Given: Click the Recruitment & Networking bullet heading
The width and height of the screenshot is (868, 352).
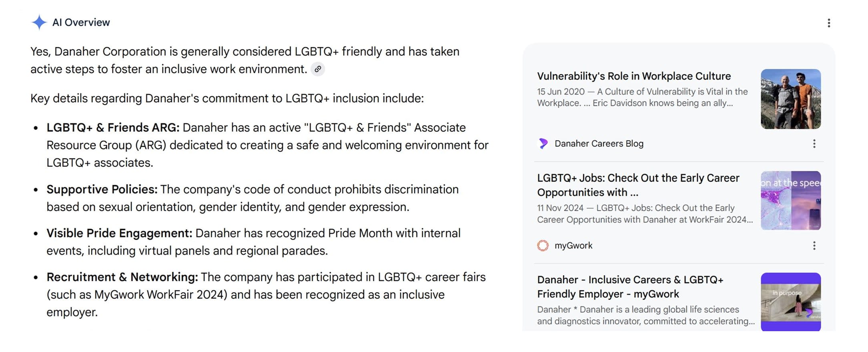Looking at the screenshot, I should (122, 277).
